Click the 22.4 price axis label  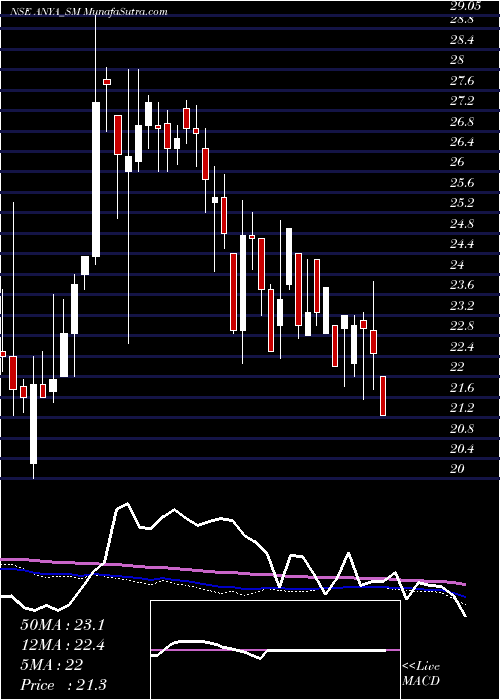461,347
